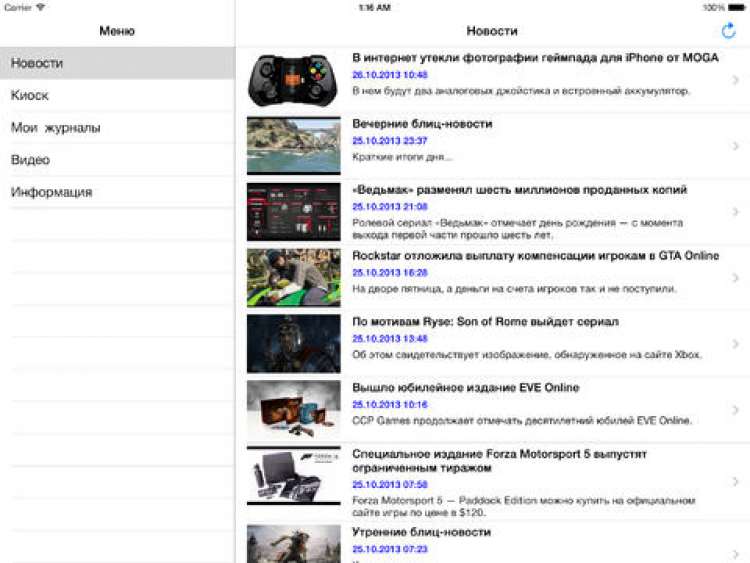The height and width of the screenshot is (563, 750).
Task: Chevron for Forza Motorsport 5 article
Action: [x=736, y=482]
